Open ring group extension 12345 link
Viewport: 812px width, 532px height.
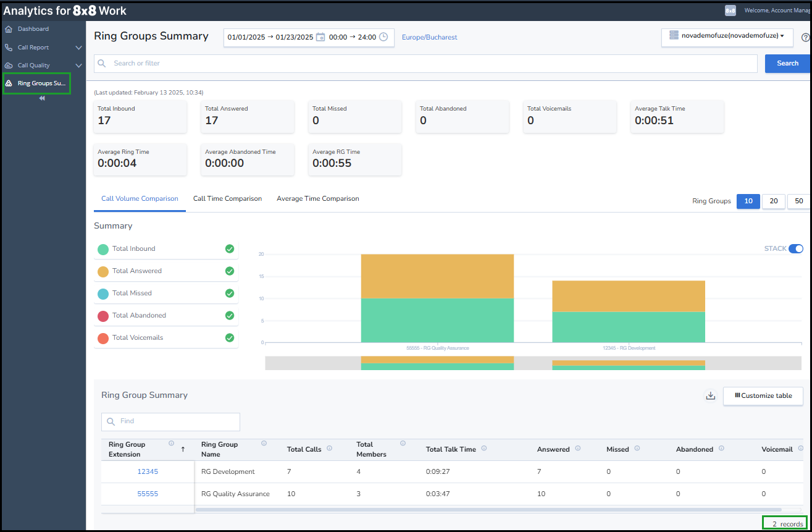(148, 471)
